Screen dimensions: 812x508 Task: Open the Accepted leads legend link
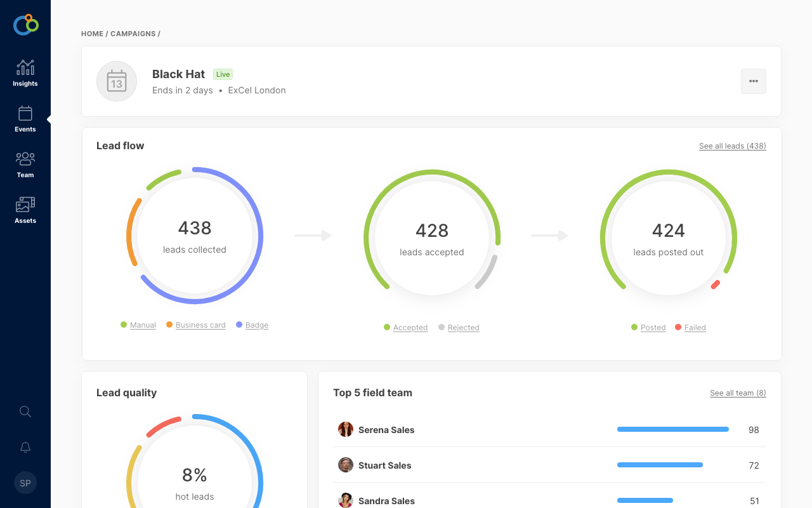[x=410, y=328]
